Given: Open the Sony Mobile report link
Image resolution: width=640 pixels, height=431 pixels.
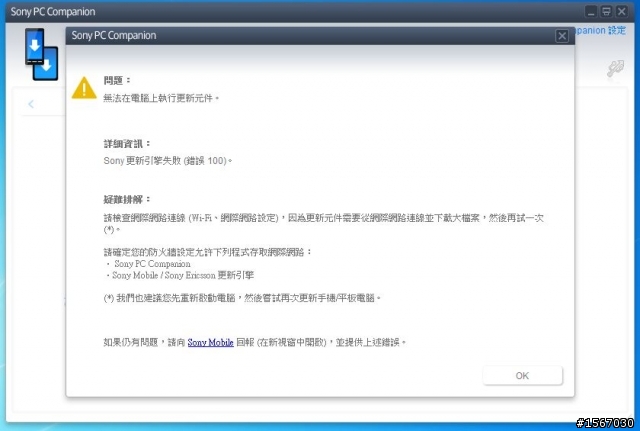Looking at the screenshot, I should 210,342.
